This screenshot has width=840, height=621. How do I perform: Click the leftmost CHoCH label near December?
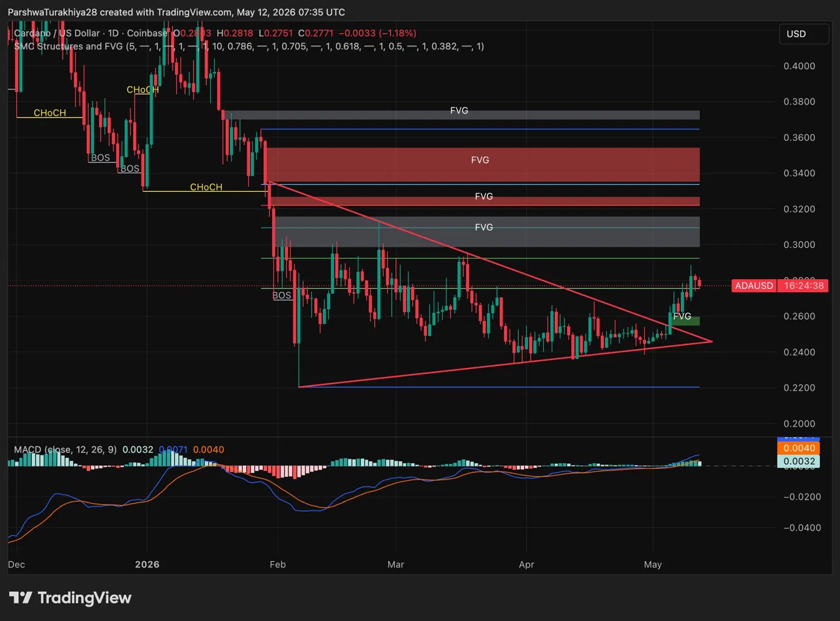[50, 113]
